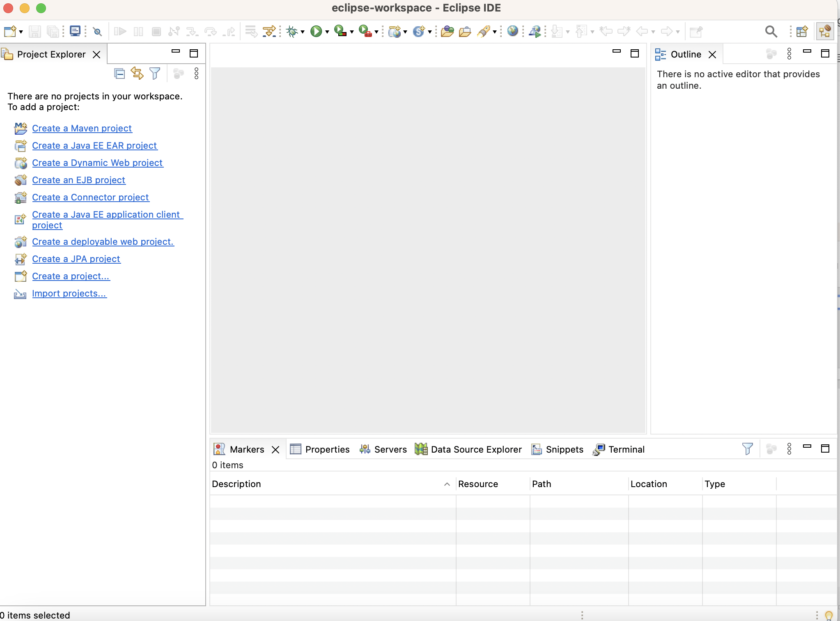This screenshot has height=621, width=840.
Task: Click the Open Task folder icon
Action: click(465, 31)
